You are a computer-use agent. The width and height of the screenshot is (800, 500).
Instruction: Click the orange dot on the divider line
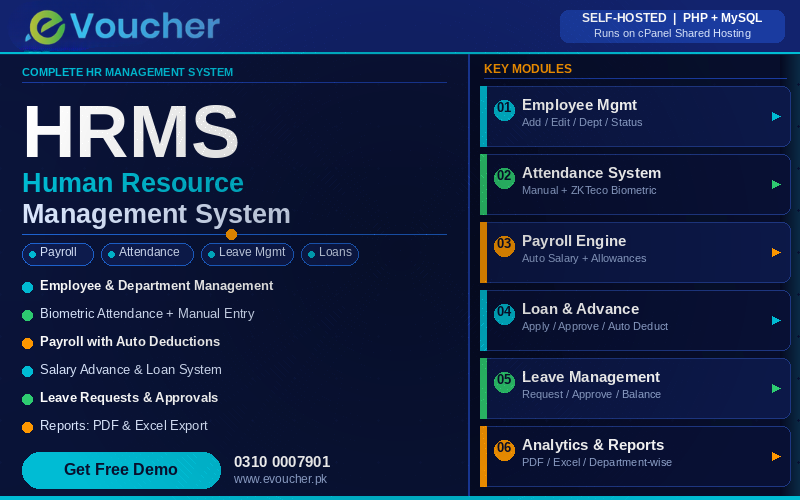tap(231, 234)
